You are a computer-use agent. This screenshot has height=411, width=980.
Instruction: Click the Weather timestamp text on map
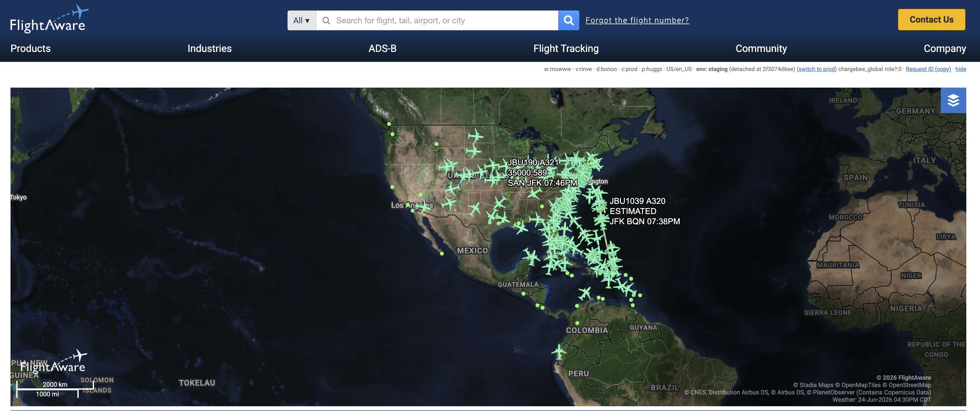tap(881, 400)
